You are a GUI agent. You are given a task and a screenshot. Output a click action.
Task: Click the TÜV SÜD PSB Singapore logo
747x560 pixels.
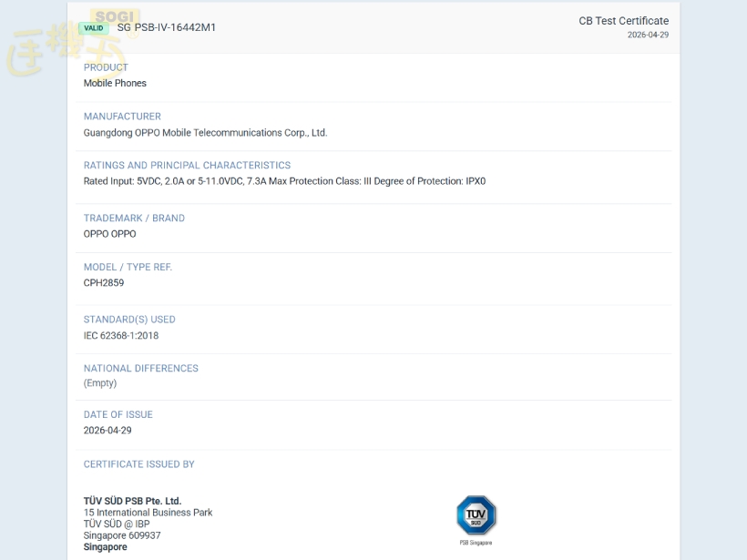[x=476, y=515]
